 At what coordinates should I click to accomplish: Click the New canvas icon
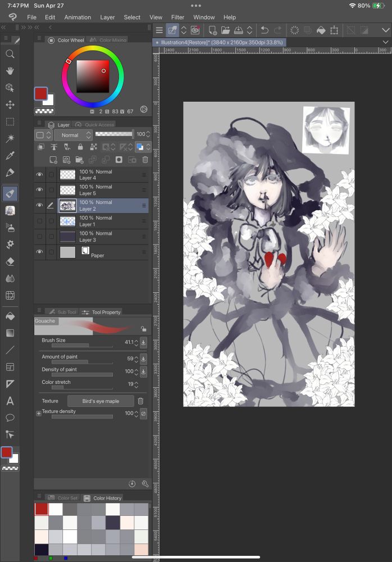212,30
